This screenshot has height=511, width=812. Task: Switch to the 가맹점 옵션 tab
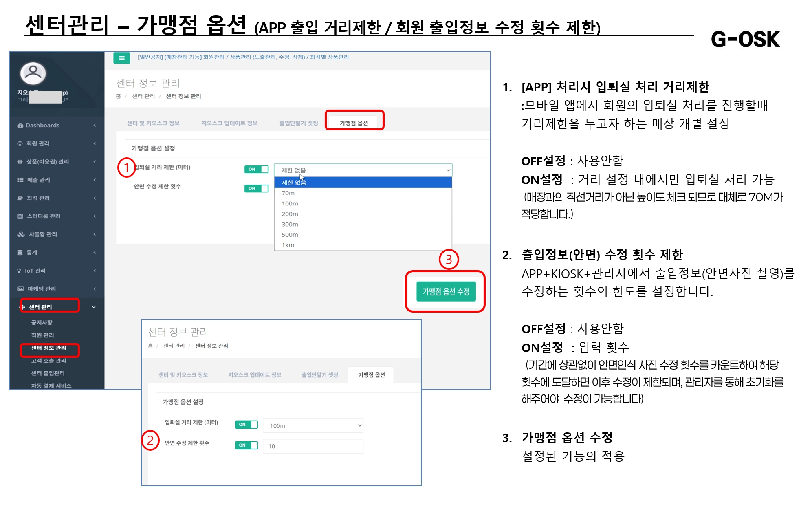(354, 123)
